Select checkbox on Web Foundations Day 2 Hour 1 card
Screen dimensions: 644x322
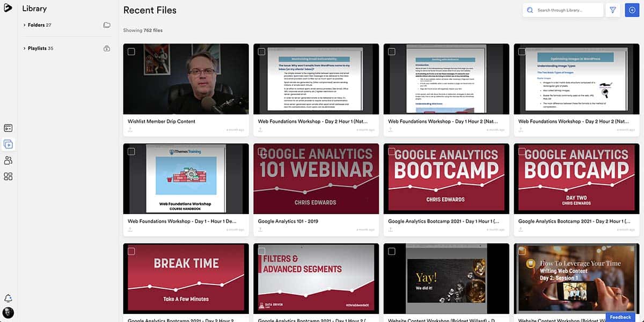261,52
